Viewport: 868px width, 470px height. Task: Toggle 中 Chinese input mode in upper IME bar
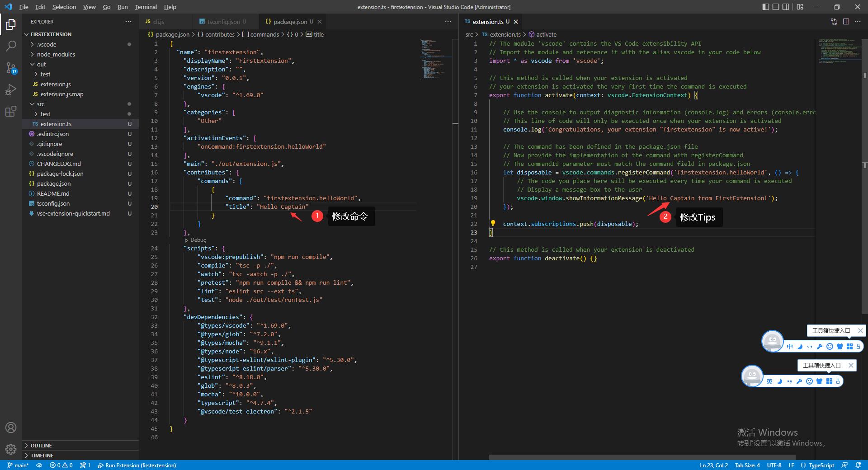790,347
